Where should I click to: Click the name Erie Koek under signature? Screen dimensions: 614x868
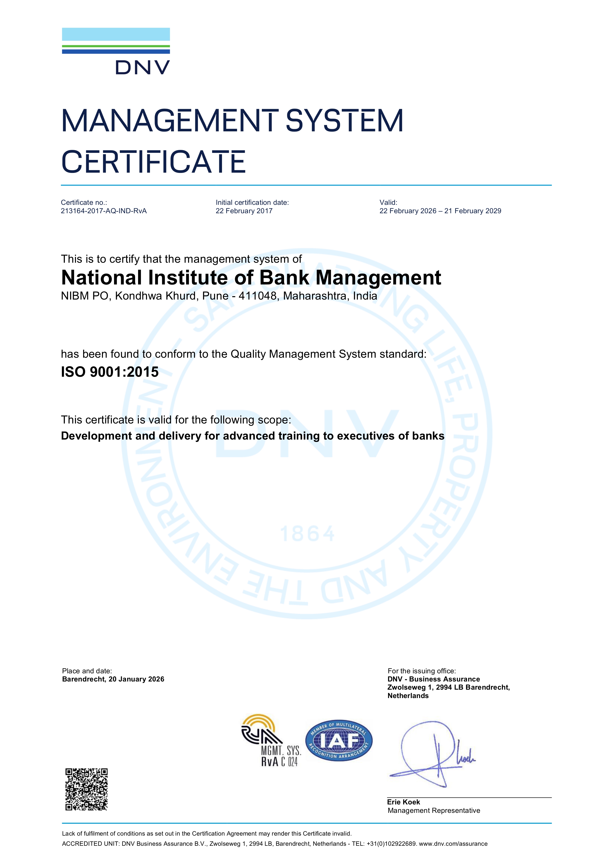pos(403,802)
